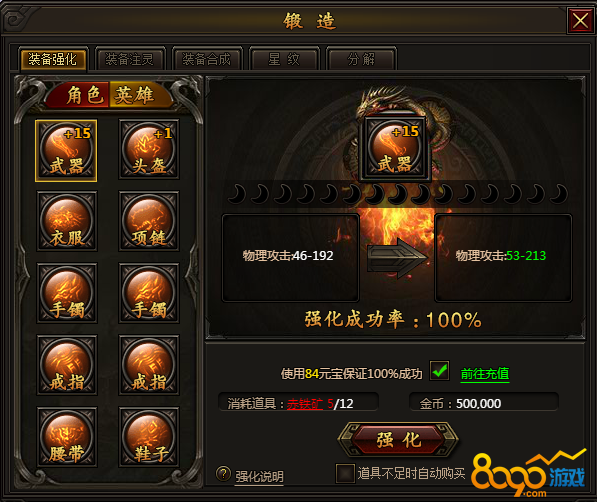Switch to the 英雄 hero toggle
Viewport: 597px width, 502px height.
pos(138,94)
